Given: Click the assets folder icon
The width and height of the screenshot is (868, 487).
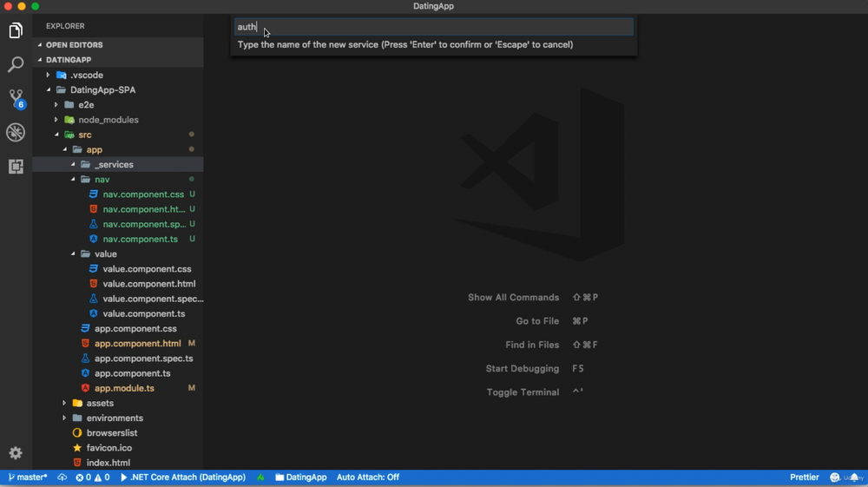Looking at the screenshot, I should point(77,403).
